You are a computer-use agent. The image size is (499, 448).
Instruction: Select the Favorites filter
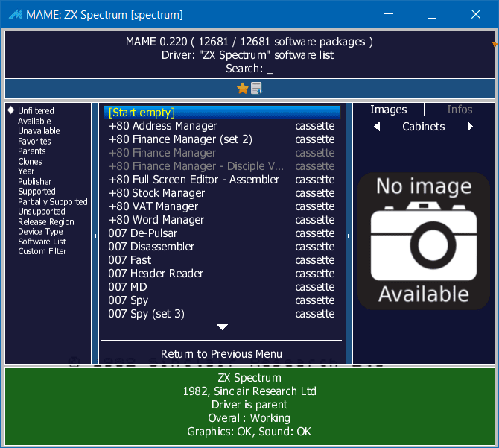tap(34, 142)
